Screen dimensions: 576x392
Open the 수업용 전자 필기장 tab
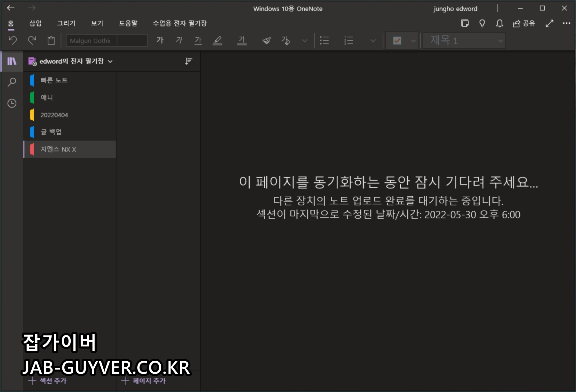click(180, 23)
